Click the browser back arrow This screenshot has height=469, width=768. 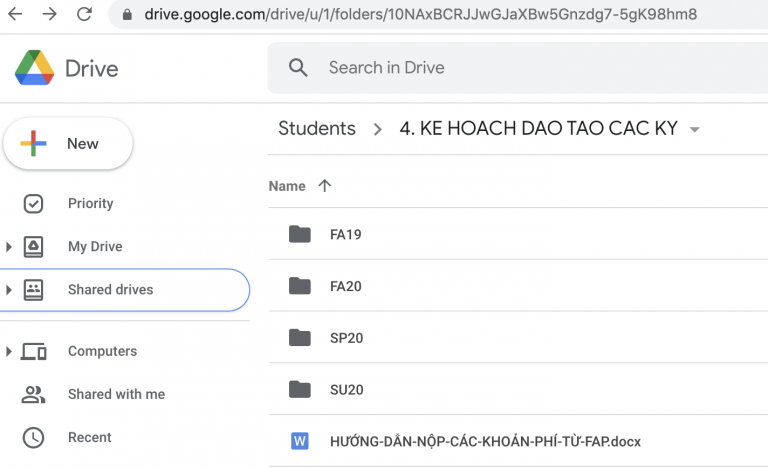pyautogui.click(x=15, y=14)
